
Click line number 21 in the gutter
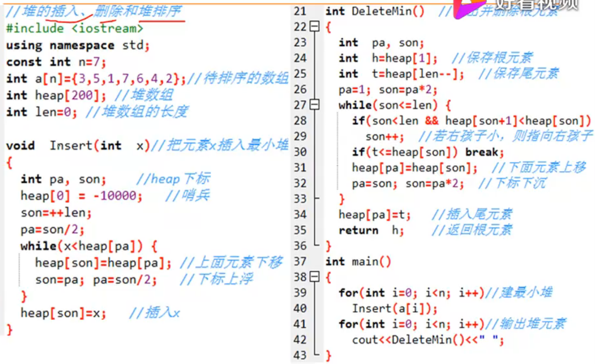click(x=300, y=11)
